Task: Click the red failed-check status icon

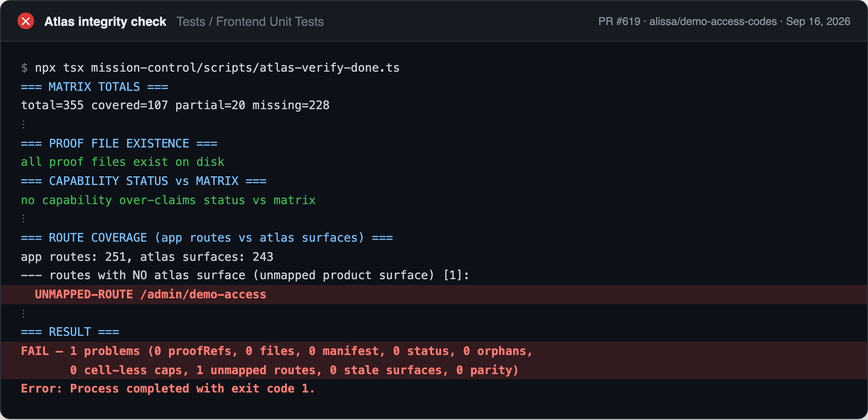Action: point(26,21)
